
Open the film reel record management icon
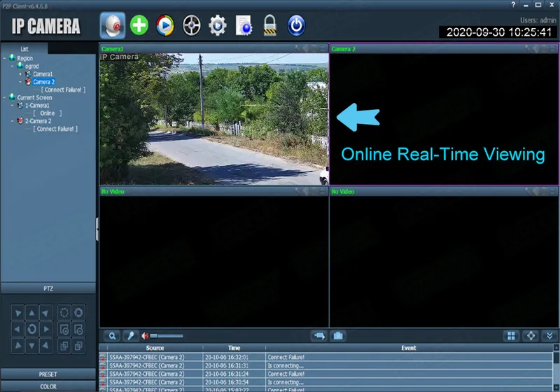(x=191, y=25)
